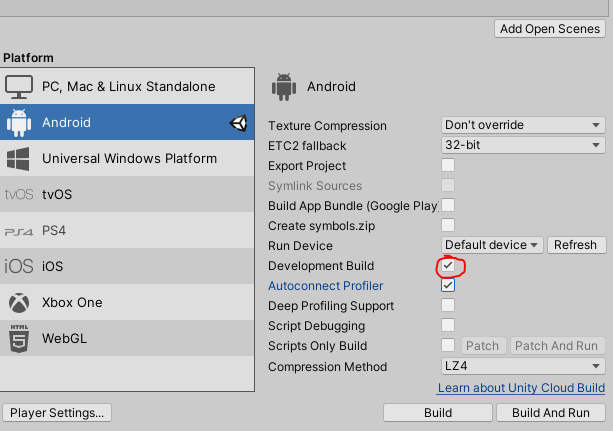The width and height of the screenshot is (613, 431).
Task: Enable Build App Bundle (Google Play) checkbox
Action: 448,205
